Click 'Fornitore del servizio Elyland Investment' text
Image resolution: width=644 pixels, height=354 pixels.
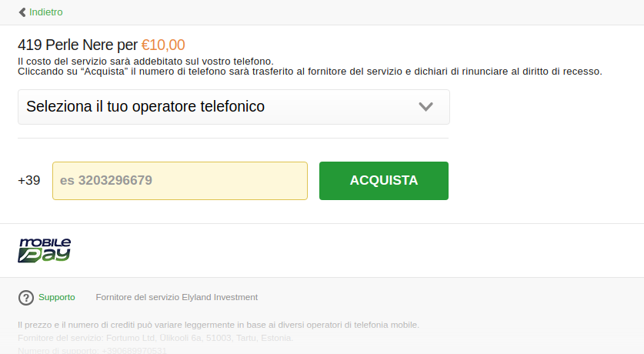click(x=176, y=297)
